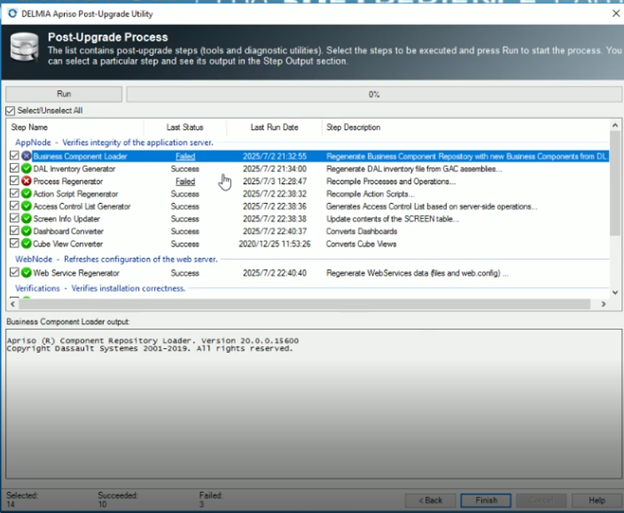This screenshot has width=624, height=513.
Task: Click inside the Business Component Loader output box
Action: (314, 404)
